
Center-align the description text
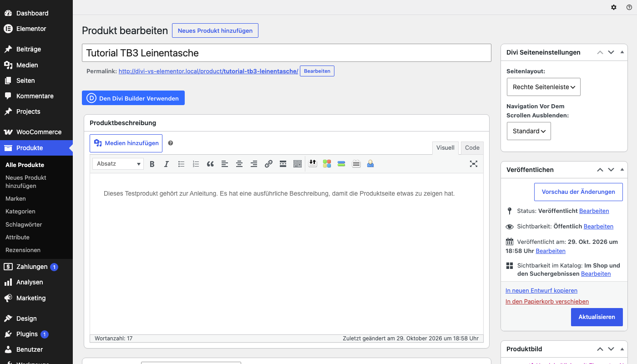[x=239, y=164]
